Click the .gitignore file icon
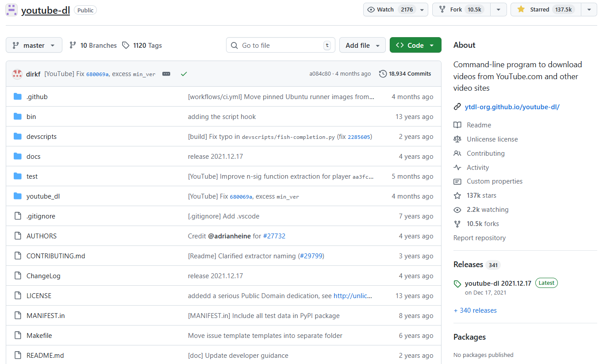Viewport: 599px width, 364px height. (18, 216)
